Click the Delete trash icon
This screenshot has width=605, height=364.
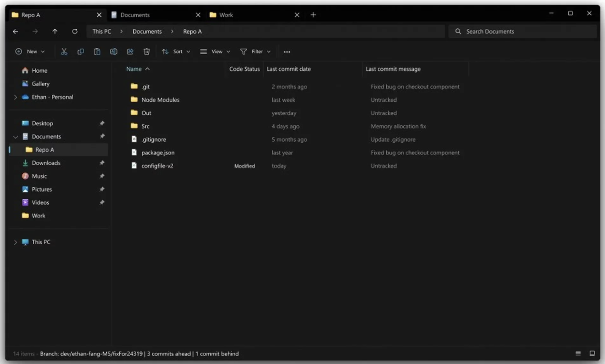point(147,52)
